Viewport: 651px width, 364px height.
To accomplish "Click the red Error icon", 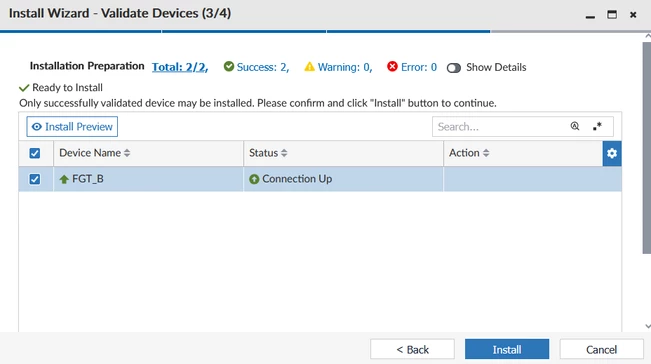I will click(x=392, y=66).
